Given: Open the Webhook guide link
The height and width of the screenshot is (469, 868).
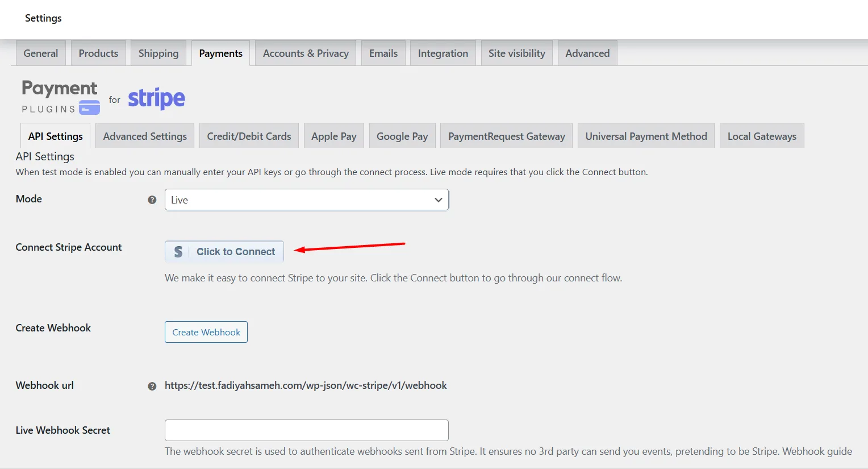Looking at the screenshot, I should pos(817,451).
